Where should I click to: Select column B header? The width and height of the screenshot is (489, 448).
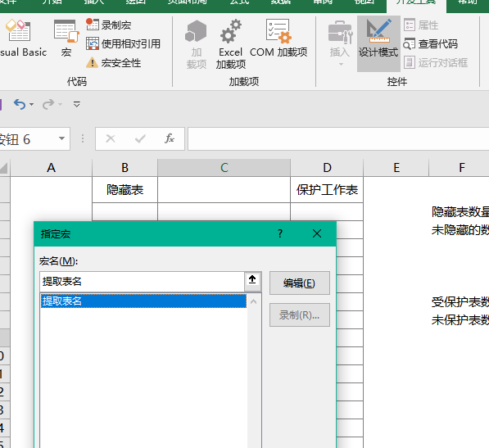[125, 168]
